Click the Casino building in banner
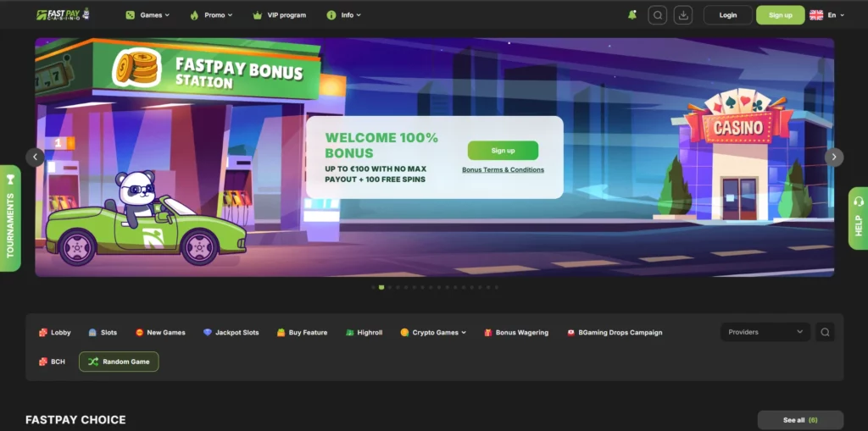This screenshot has height=431, width=868. [739, 156]
